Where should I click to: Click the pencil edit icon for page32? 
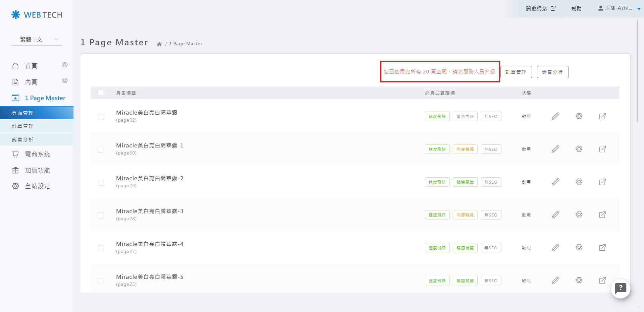[555, 116]
